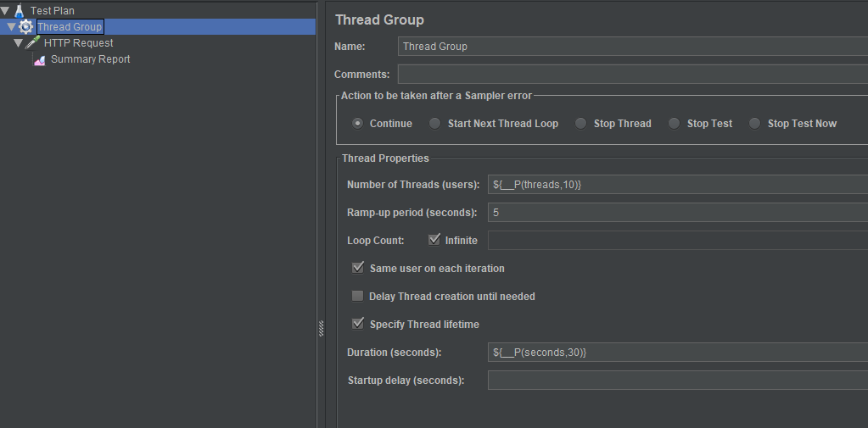Enable Delay Thread creation until needed
The height and width of the screenshot is (428, 868).
pyautogui.click(x=358, y=297)
